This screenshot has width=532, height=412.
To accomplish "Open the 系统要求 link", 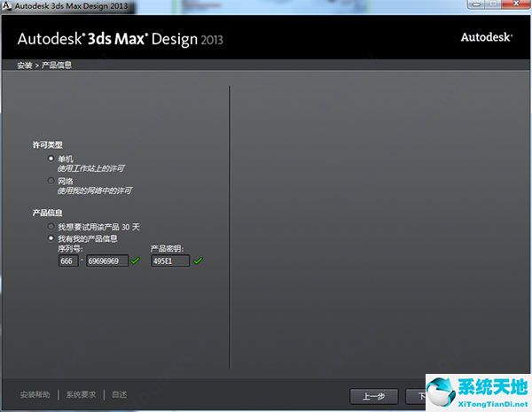I will (81, 394).
